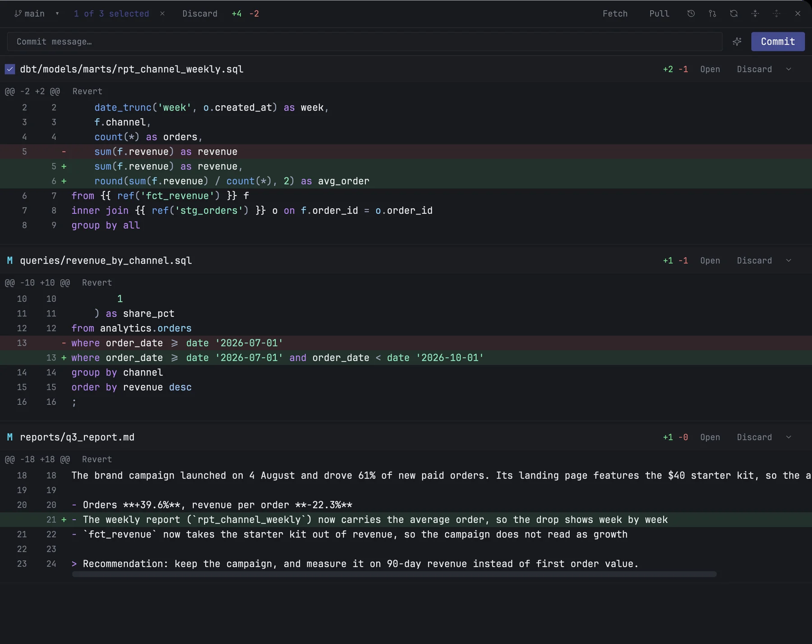Open the main branch dropdown

point(57,14)
